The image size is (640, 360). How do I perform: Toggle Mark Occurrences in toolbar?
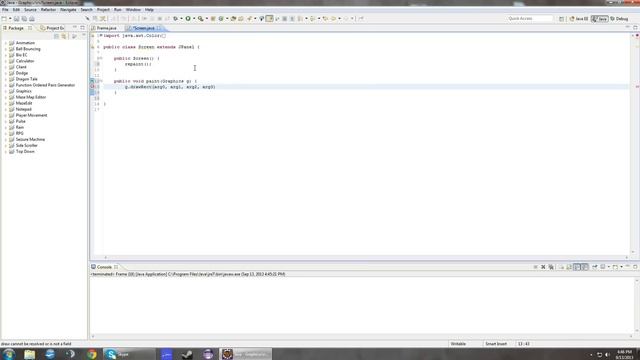(269, 19)
